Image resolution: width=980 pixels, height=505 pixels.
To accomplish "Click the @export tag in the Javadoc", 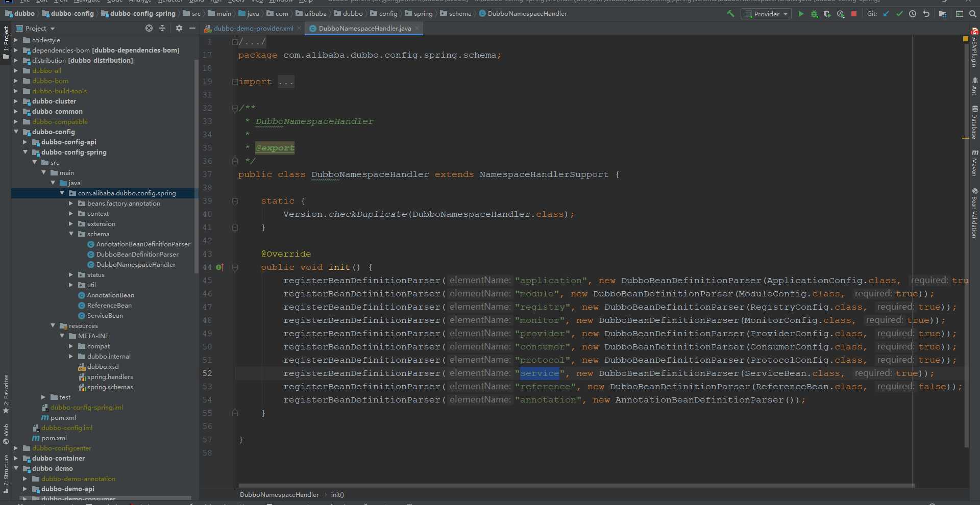I will pyautogui.click(x=275, y=148).
